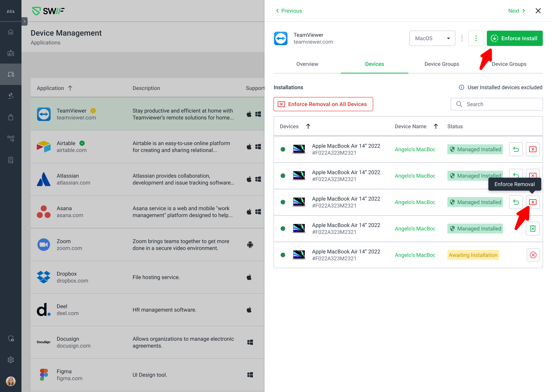Go to Next application link
This screenshot has width=552, height=392.
coord(516,11)
